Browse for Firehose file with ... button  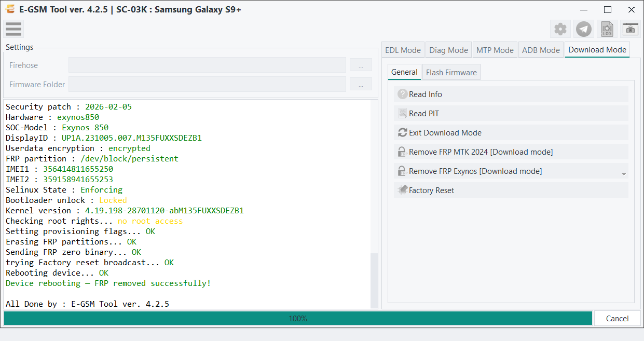tap(361, 65)
